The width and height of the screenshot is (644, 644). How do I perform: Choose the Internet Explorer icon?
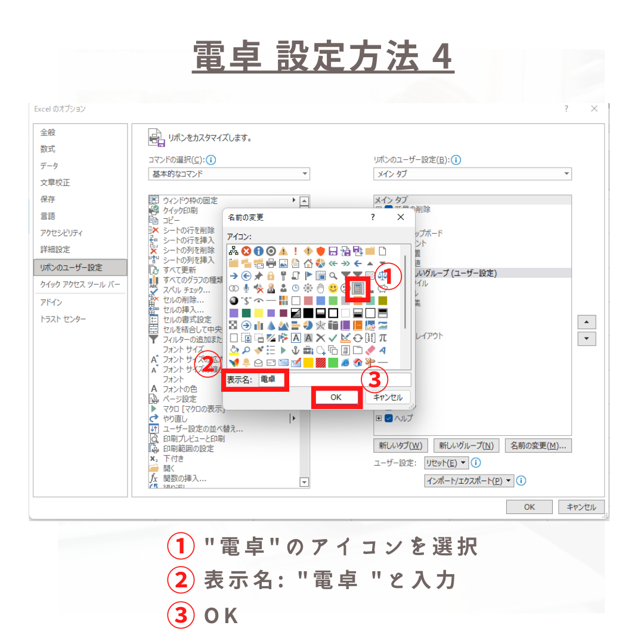(x=345, y=363)
